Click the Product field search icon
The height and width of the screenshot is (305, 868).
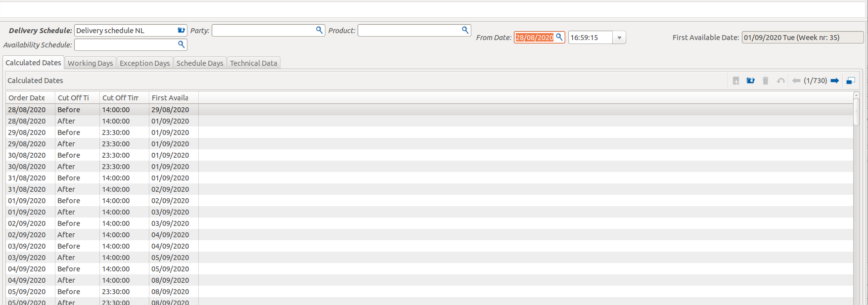pos(465,30)
